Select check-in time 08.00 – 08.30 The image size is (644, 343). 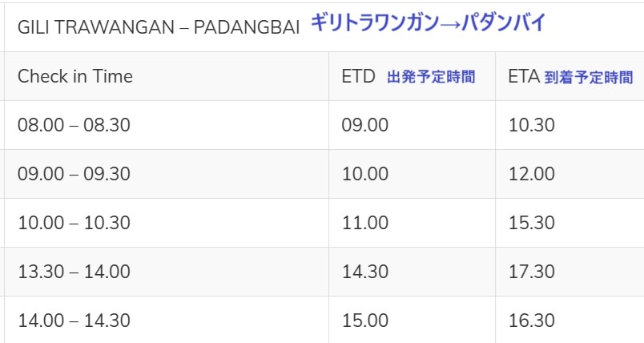74,125
